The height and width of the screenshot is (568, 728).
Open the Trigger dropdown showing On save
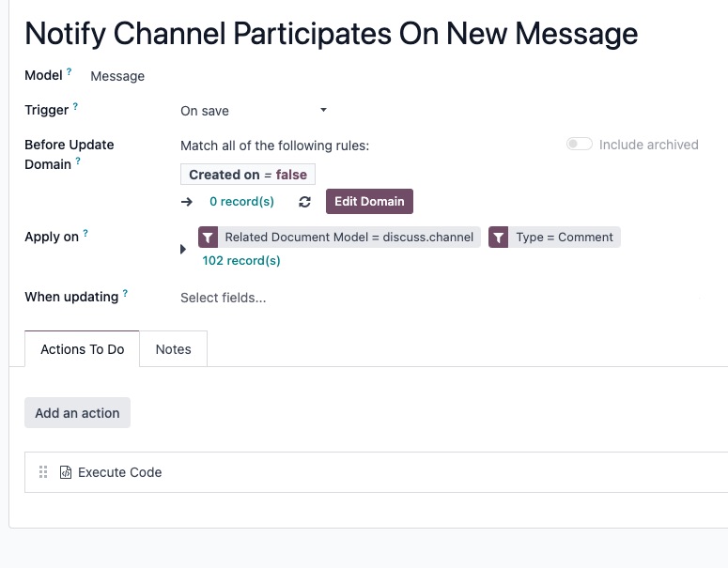254,111
